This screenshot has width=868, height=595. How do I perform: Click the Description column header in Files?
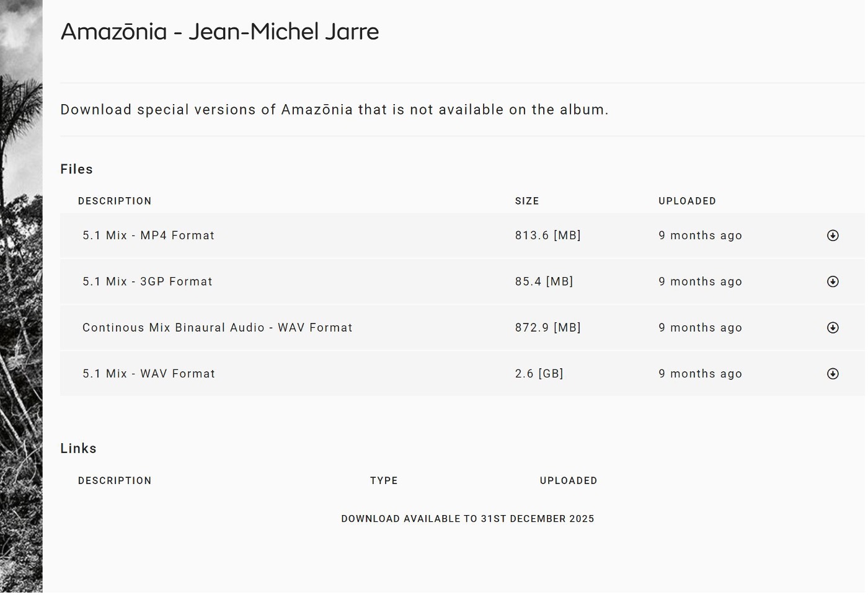pos(115,201)
